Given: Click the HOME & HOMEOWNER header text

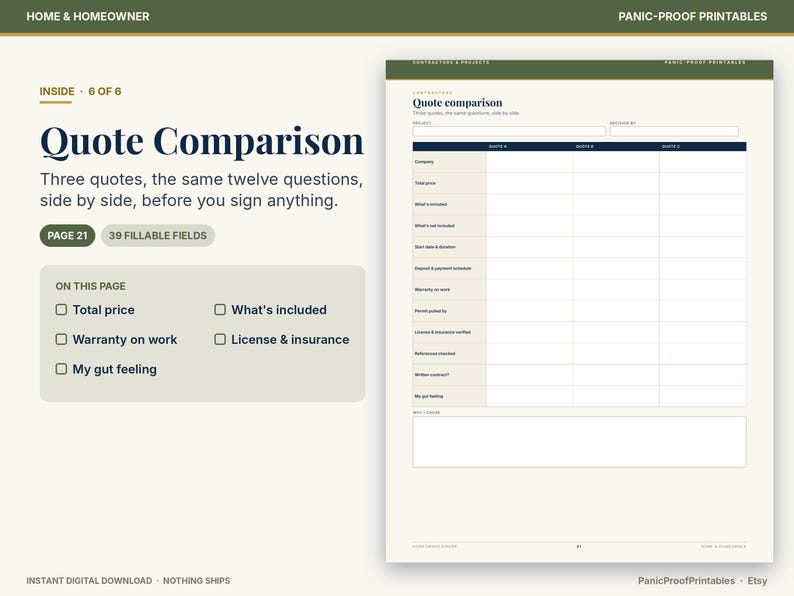Looking at the screenshot, I should click(x=88, y=16).
